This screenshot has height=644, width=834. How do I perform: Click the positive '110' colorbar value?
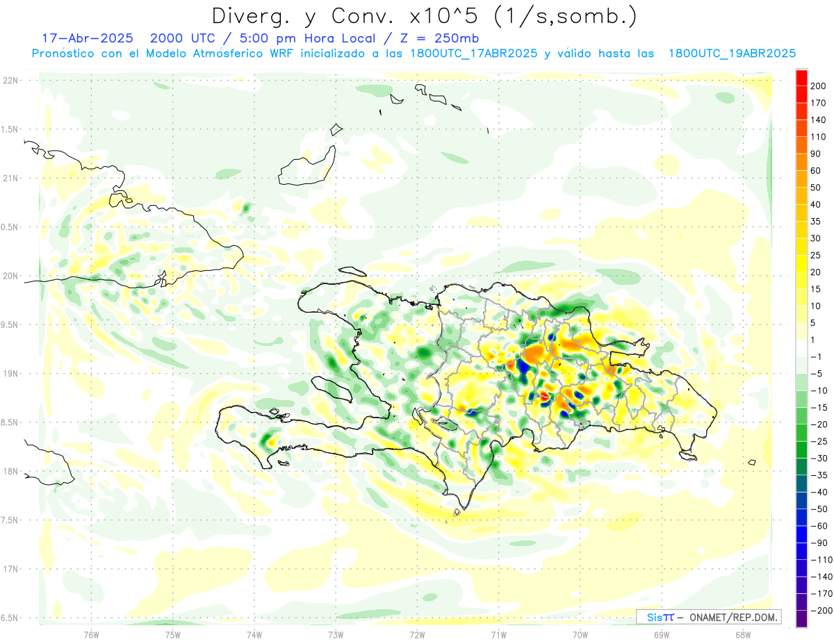(x=819, y=137)
